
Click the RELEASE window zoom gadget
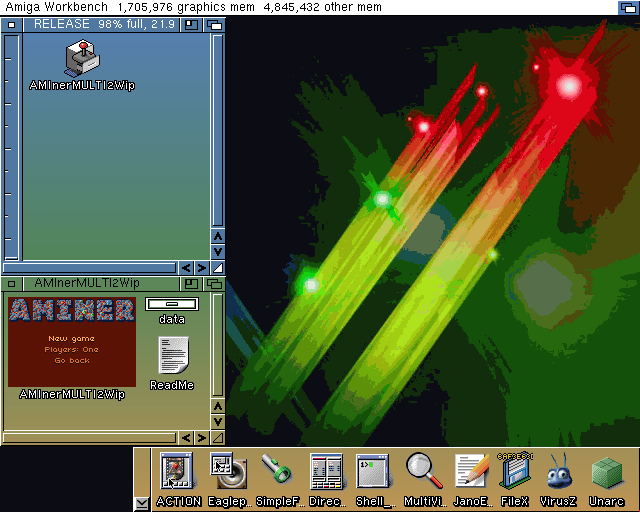point(191,25)
